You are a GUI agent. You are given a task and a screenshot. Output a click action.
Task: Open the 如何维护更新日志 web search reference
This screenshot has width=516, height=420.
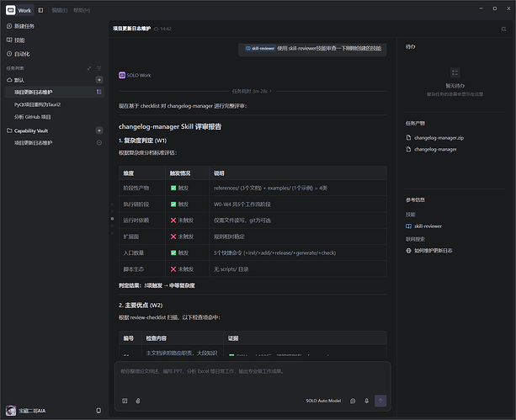tap(429, 251)
